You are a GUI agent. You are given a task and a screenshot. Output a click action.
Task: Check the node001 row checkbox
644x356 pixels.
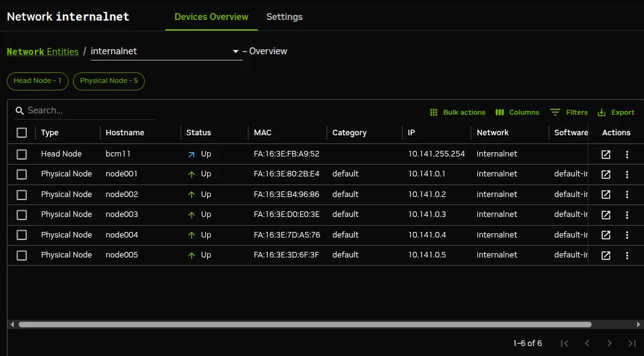(22, 175)
